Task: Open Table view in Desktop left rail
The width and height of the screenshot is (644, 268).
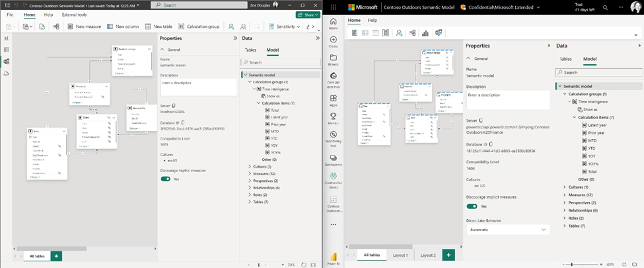Action: point(6,50)
